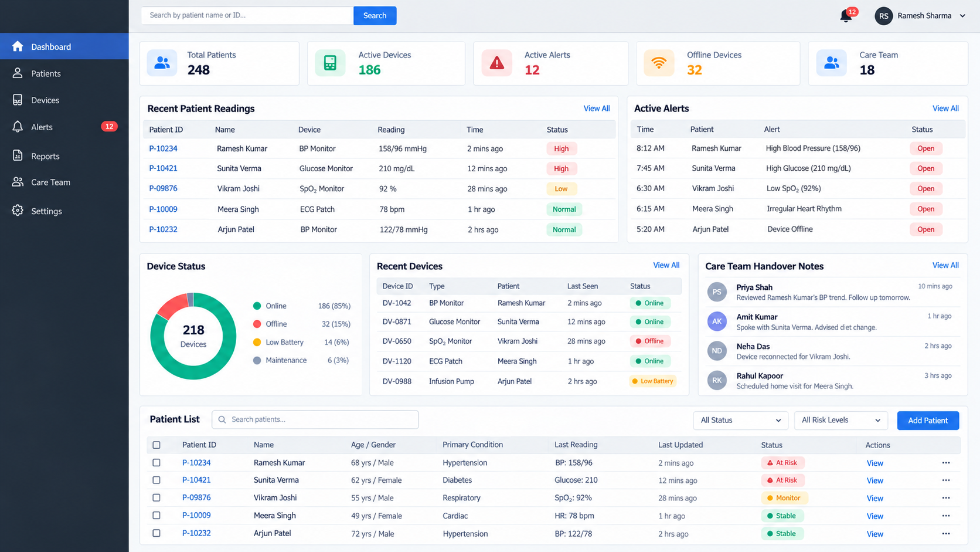Image resolution: width=980 pixels, height=552 pixels.
Task: Check the box for patient P-10232
Action: 156,533
